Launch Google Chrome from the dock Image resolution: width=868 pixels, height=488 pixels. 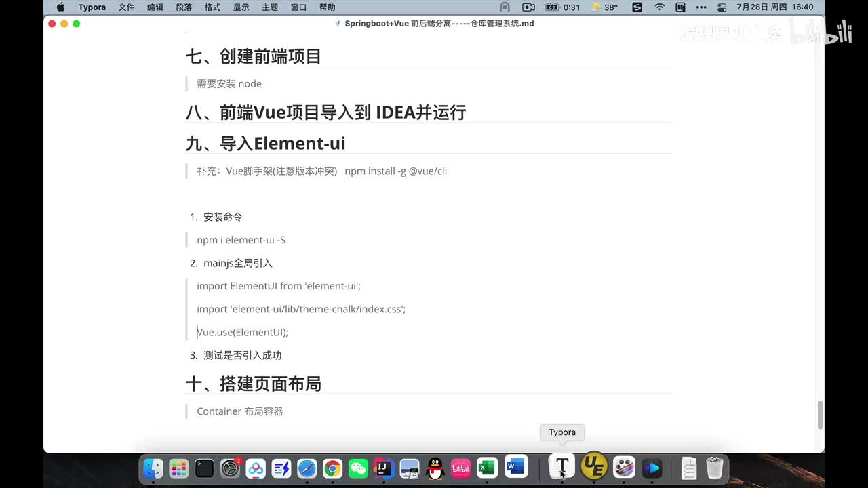coord(332,468)
